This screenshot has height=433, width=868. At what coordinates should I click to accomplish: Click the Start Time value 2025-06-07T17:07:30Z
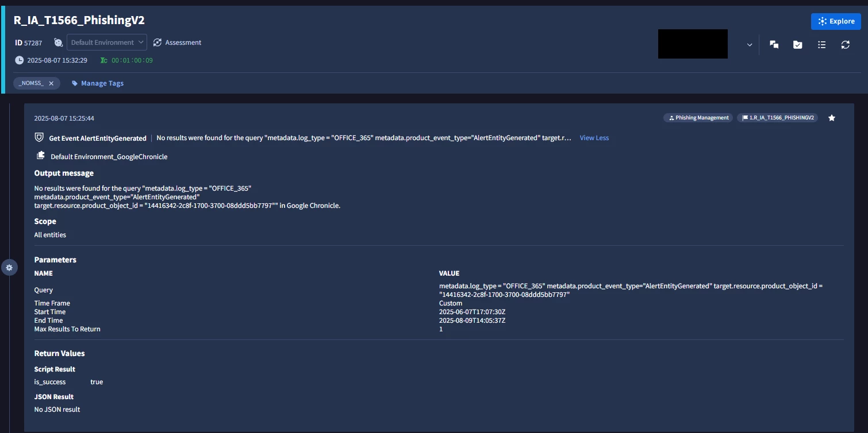[x=472, y=312]
